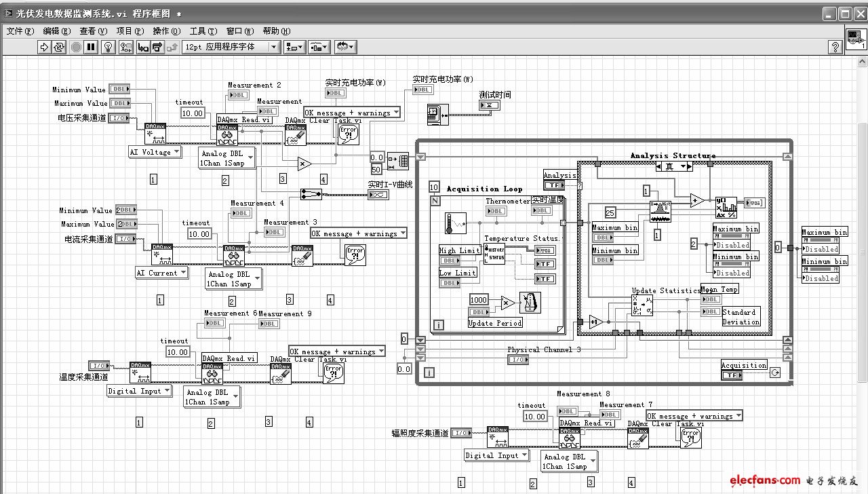This screenshot has width=868, height=494.
Task: Click the Step Over toolbar button
Action: click(x=157, y=47)
